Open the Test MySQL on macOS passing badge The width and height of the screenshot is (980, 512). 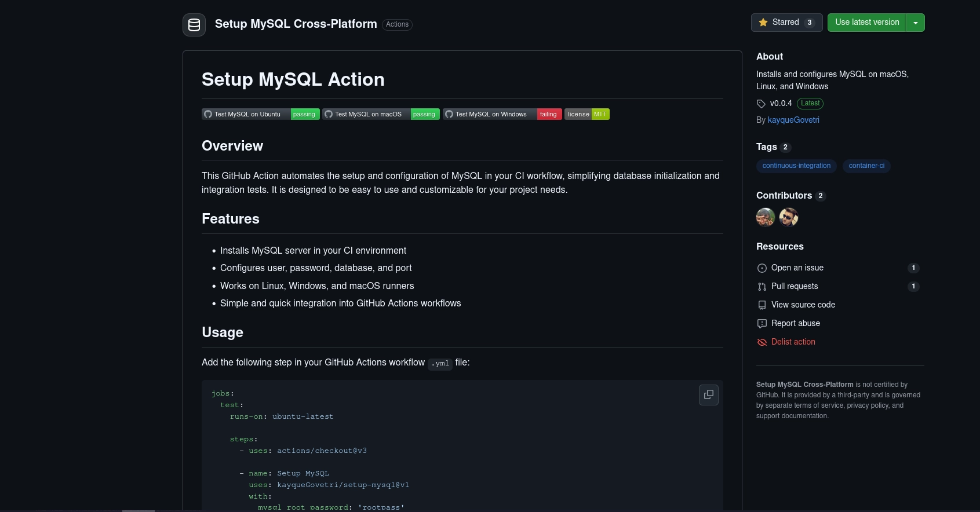[381, 114]
